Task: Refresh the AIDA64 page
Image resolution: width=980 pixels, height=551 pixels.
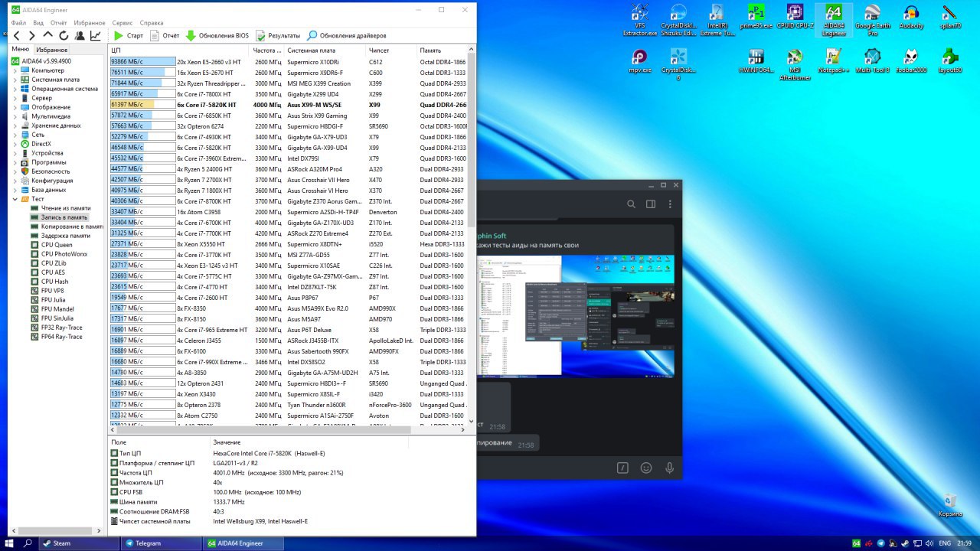Action: pyautogui.click(x=64, y=35)
